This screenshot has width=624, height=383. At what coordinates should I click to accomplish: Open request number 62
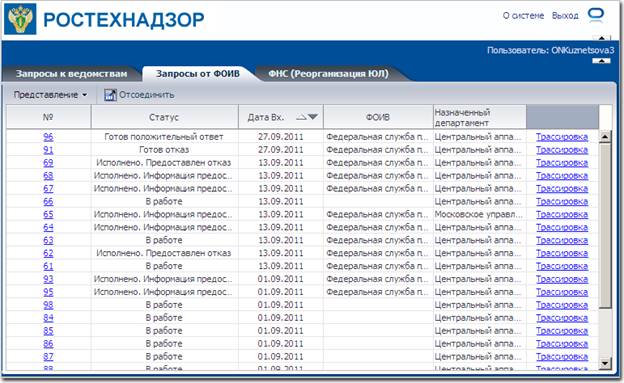click(48, 253)
